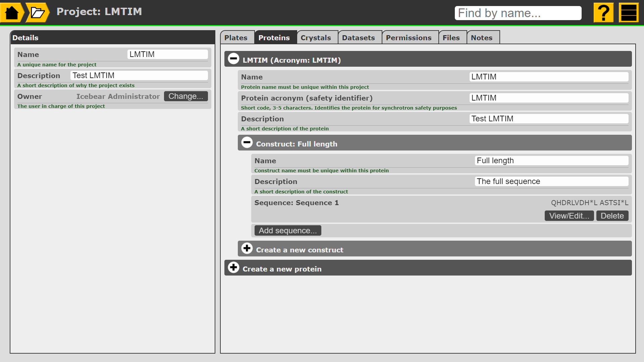The image size is (644, 362).
Task: Expand Create a new protein
Action: 233,268
